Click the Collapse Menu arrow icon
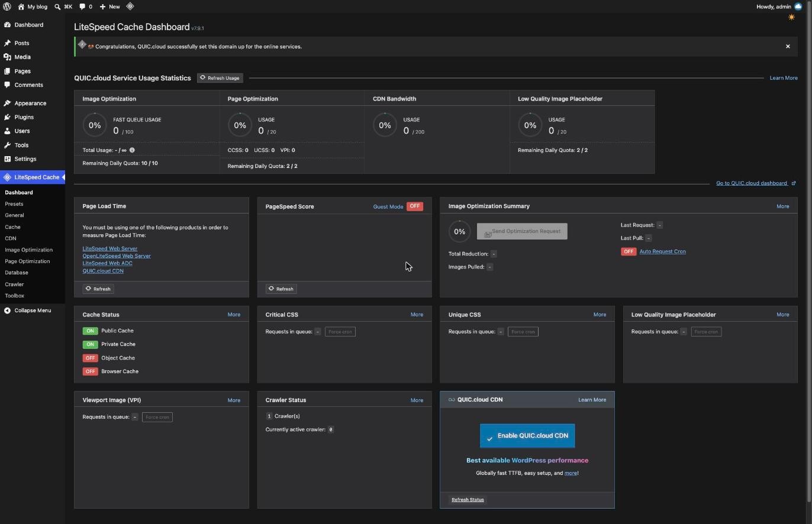The height and width of the screenshot is (524, 812). pos(7,310)
